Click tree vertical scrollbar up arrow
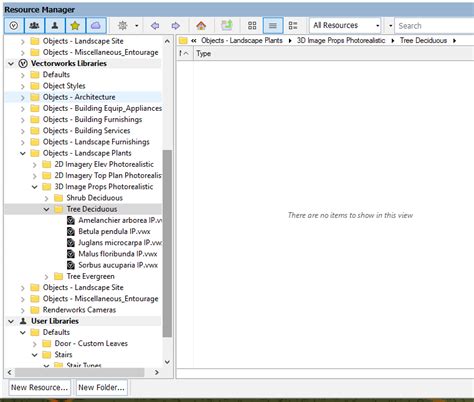Viewport: 474px width, 402px height. click(x=167, y=41)
